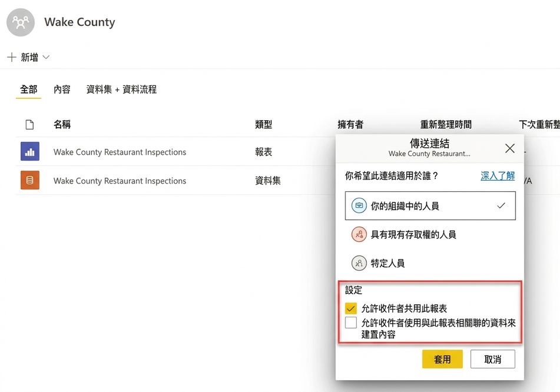This screenshot has width=560, height=392.
Task: Sort by the 下次重新整理 column header
Action: 539,124
